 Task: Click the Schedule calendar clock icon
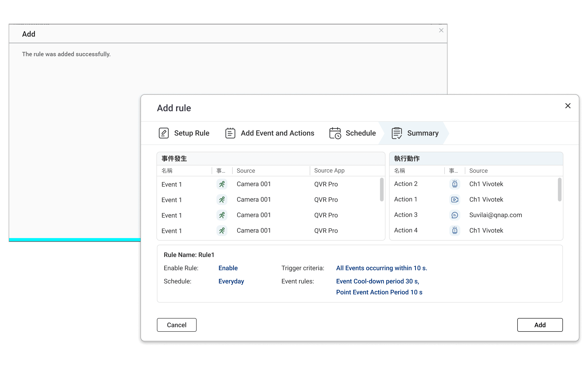click(335, 133)
